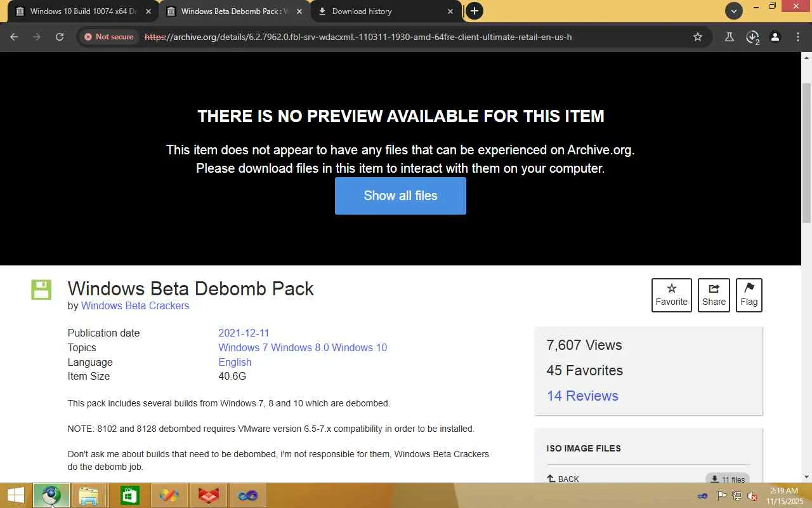812x508 pixels.
Task: Open the English language link
Action: (235, 362)
